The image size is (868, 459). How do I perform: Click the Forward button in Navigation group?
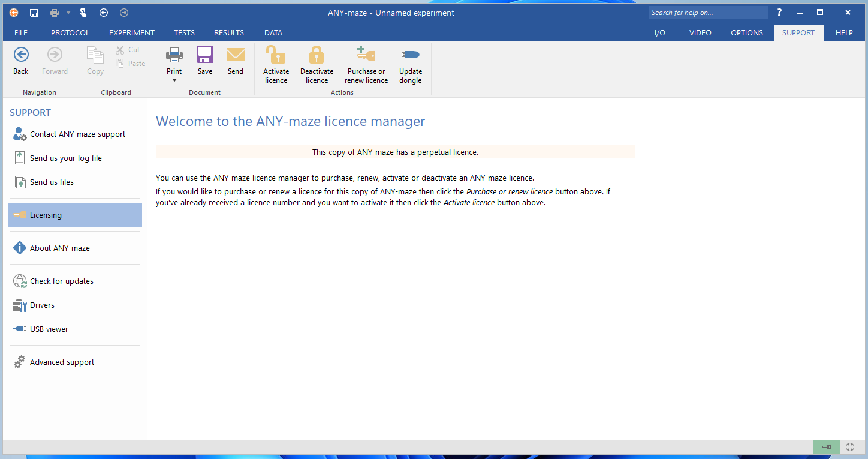(x=55, y=62)
